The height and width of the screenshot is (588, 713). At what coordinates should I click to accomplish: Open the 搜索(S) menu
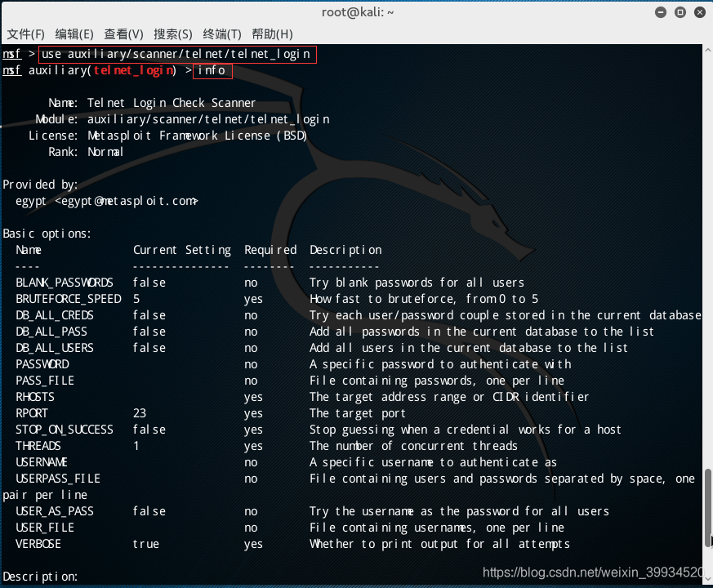pyautogui.click(x=173, y=34)
